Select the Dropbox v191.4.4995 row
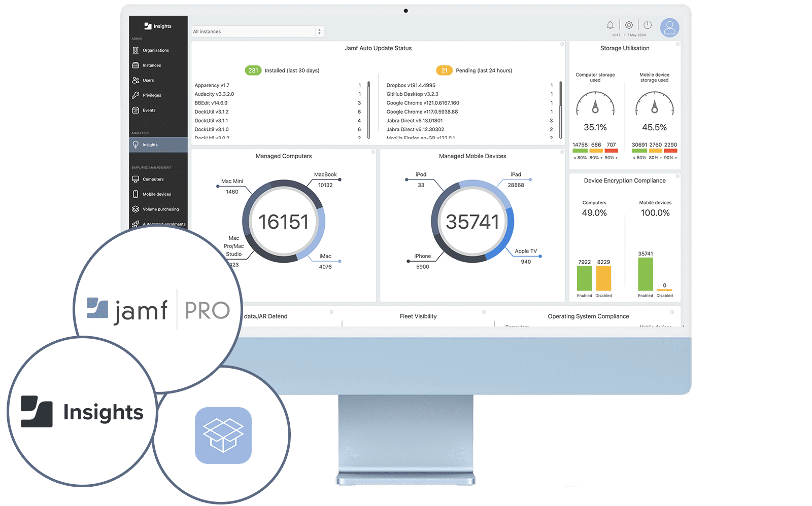This screenshot has width=812, height=506. (469, 85)
